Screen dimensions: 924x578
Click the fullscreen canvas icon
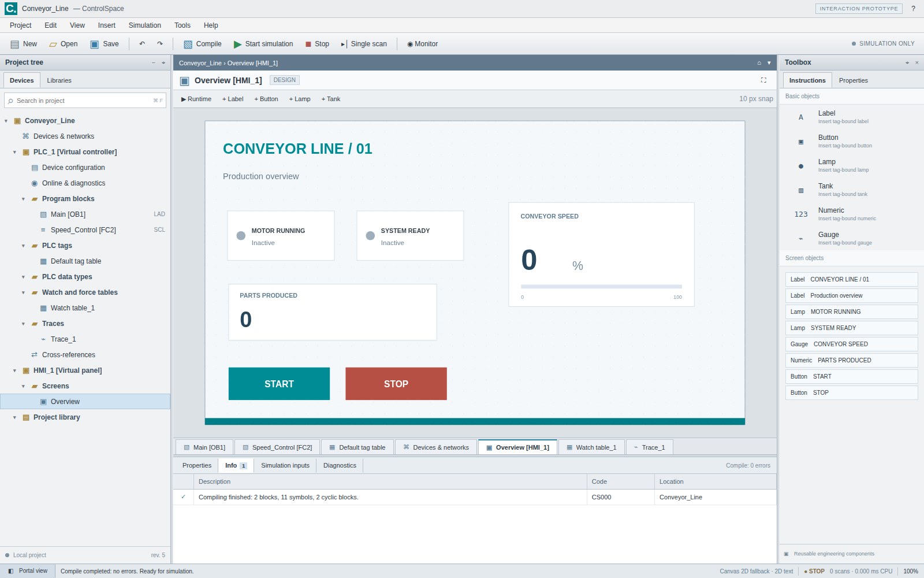tap(763, 80)
